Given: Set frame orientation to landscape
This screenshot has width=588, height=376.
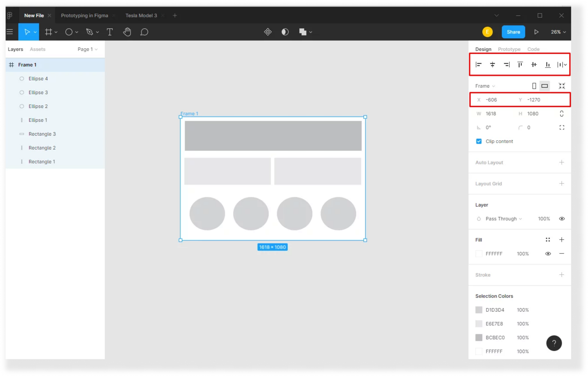Looking at the screenshot, I should (545, 86).
